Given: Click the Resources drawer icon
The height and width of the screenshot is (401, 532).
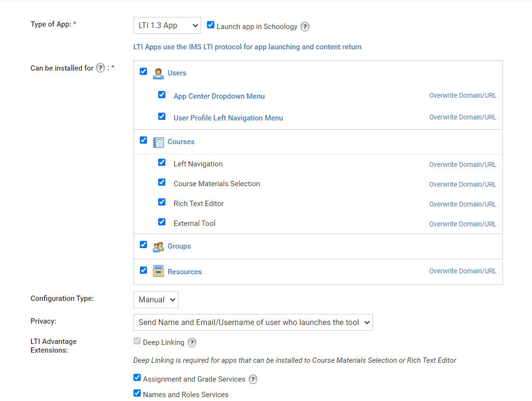Looking at the screenshot, I should (158, 271).
